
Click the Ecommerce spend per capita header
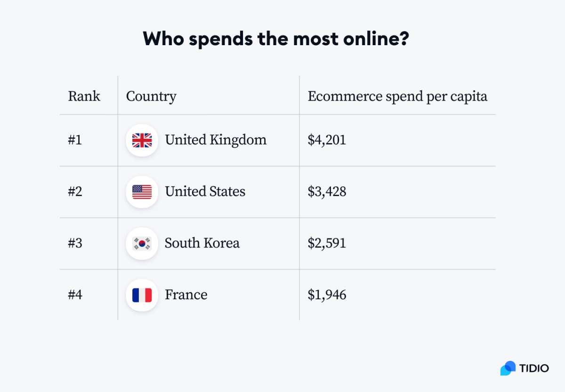pyautogui.click(x=397, y=96)
